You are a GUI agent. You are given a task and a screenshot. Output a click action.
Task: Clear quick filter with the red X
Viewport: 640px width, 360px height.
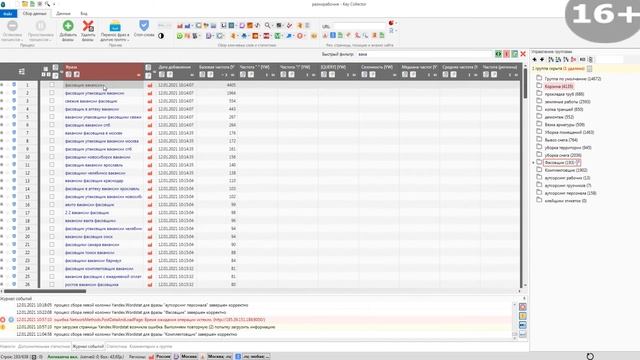(523, 54)
